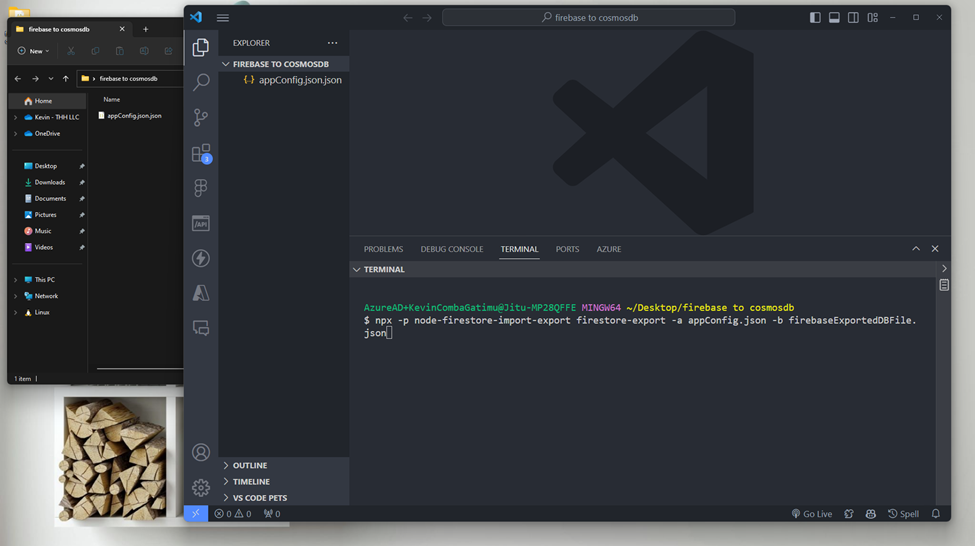This screenshot has width=975, height=546.
Task: Open appConfig.json.json in VS Code explorer
Action: pos(292,80)
